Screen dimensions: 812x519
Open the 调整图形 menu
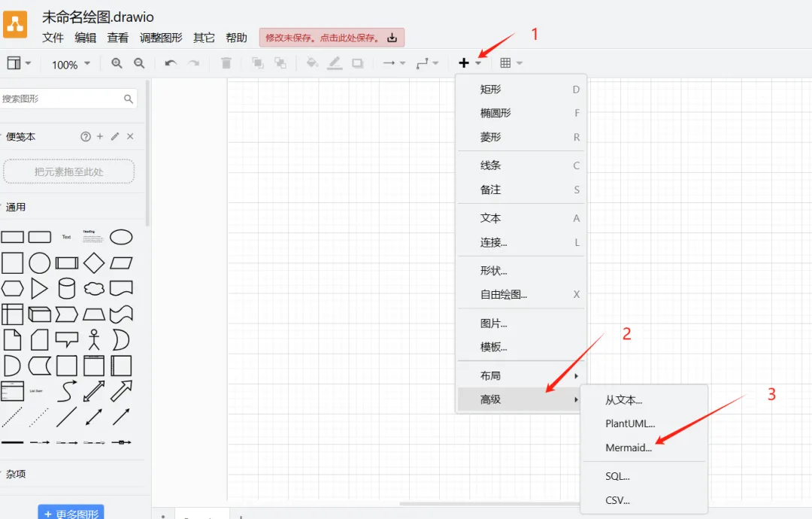pyautogui.click(x=161, y=38)
